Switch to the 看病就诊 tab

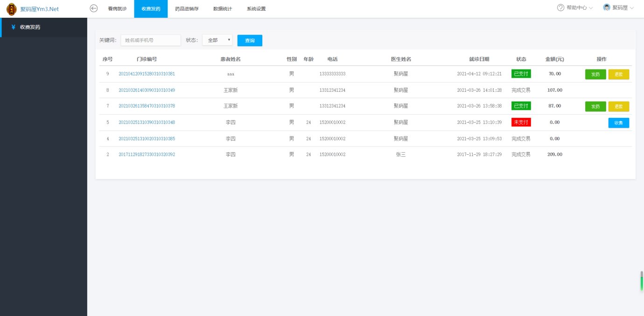(117, 9)
